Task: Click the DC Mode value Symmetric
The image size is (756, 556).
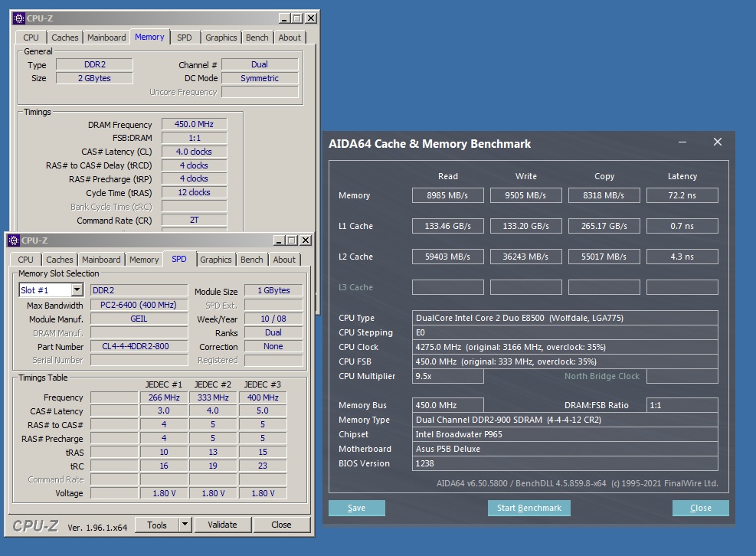Action: (x=260, y=78)
